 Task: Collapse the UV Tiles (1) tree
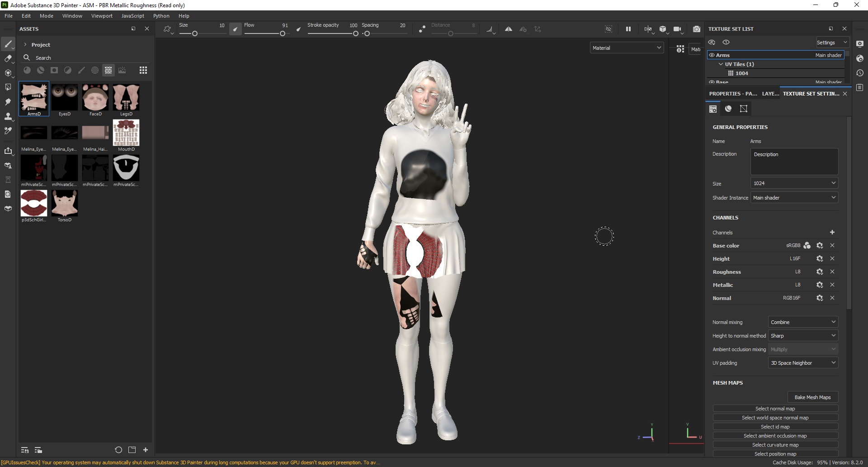click(721, 64)
